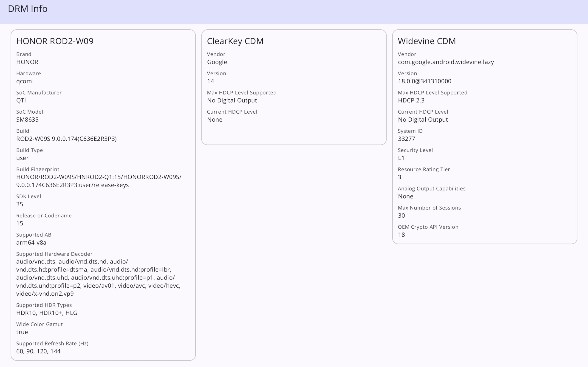Click the HDR10, HDR10+, HLG value

[x=47, y=313]
